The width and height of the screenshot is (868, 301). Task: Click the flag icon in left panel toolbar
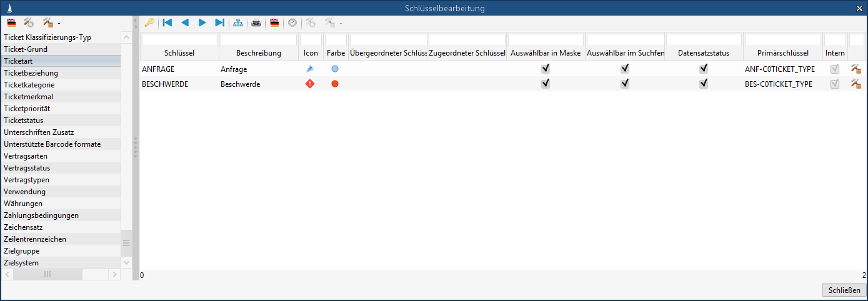click(x=11, y=22)
